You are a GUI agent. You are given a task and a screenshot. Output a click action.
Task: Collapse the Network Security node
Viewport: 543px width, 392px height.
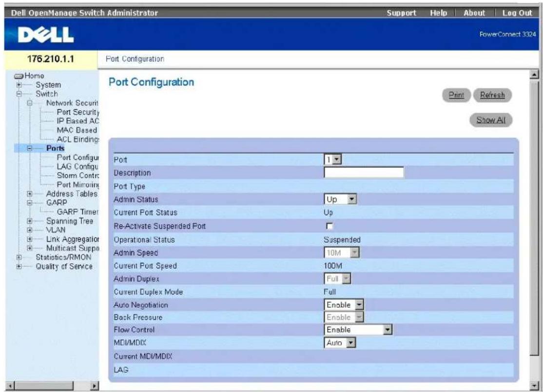30,103
